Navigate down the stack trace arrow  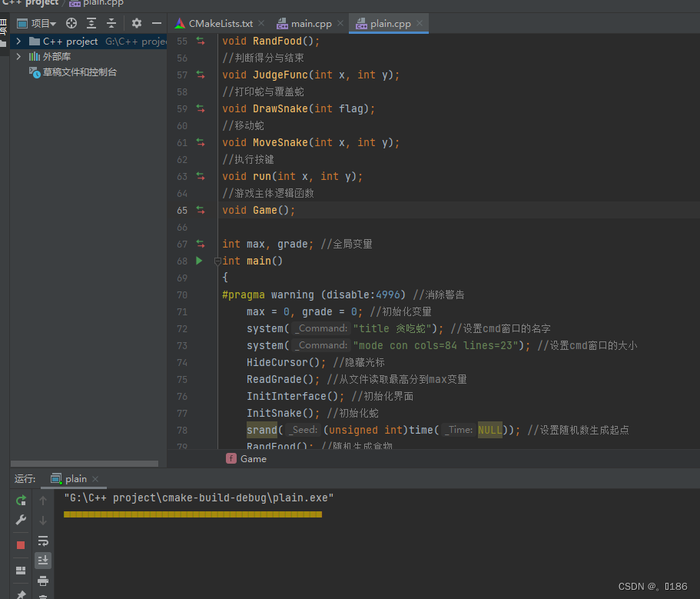click(x=43, y=521)
